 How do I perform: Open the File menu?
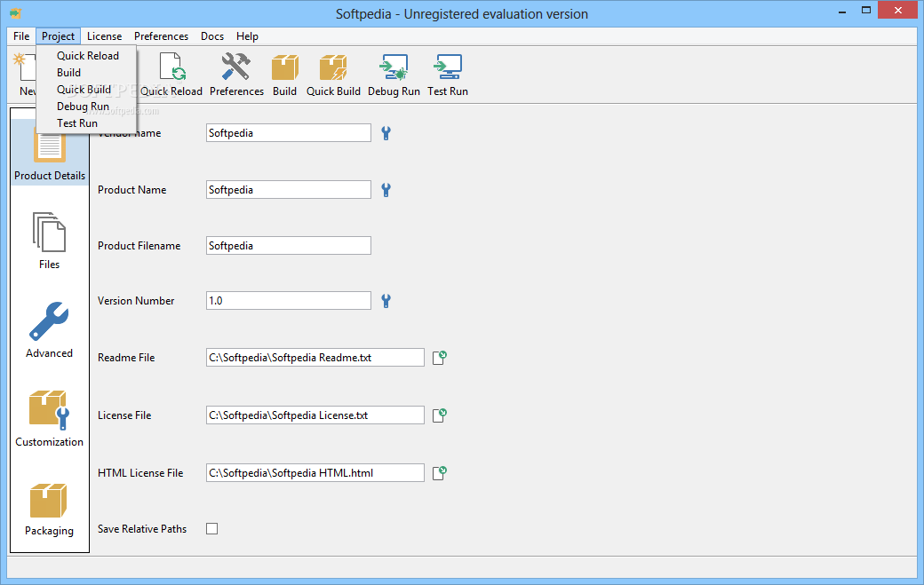[x=21, y=36]
